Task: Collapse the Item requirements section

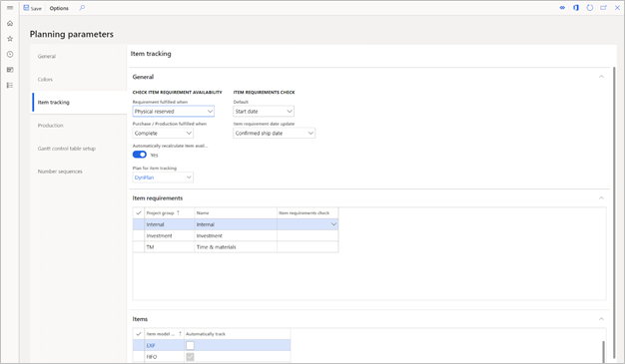Action: tap(601, 197)
